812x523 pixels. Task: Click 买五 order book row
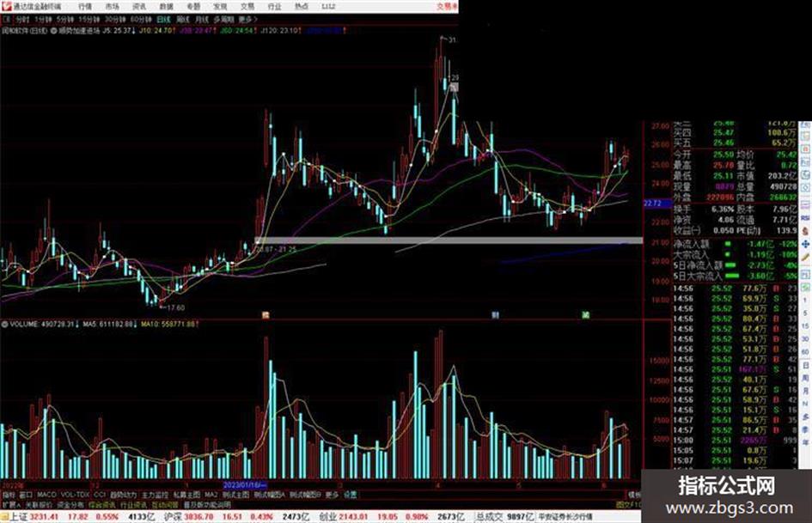[x=736, y=143]
